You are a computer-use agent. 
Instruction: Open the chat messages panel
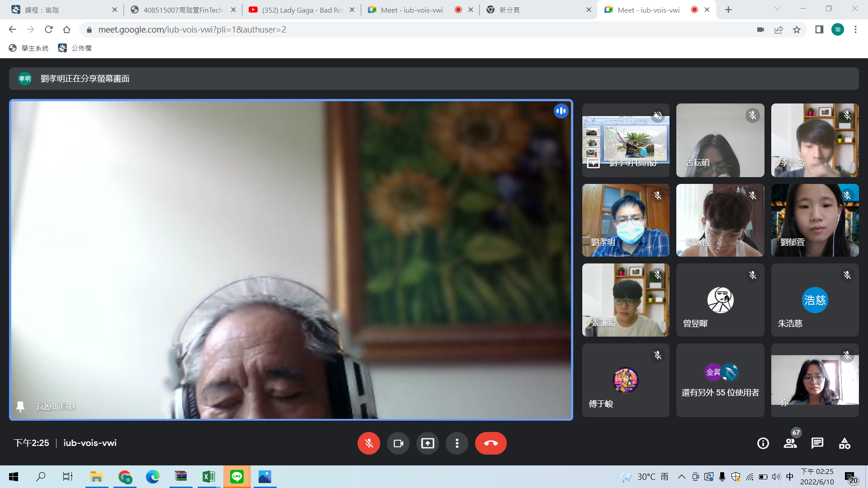(817, 443)
